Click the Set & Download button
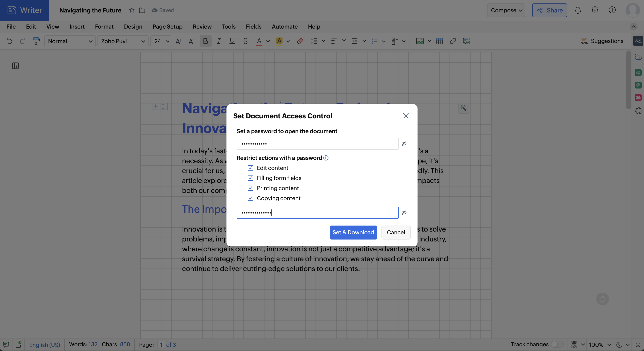This screenshot has height=351, width=644. [x=353, y=232]
